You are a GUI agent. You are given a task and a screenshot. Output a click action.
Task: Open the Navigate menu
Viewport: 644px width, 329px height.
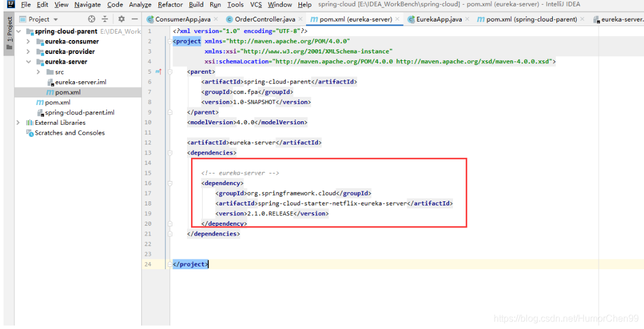pyautogui.click(x=88, y=5)
